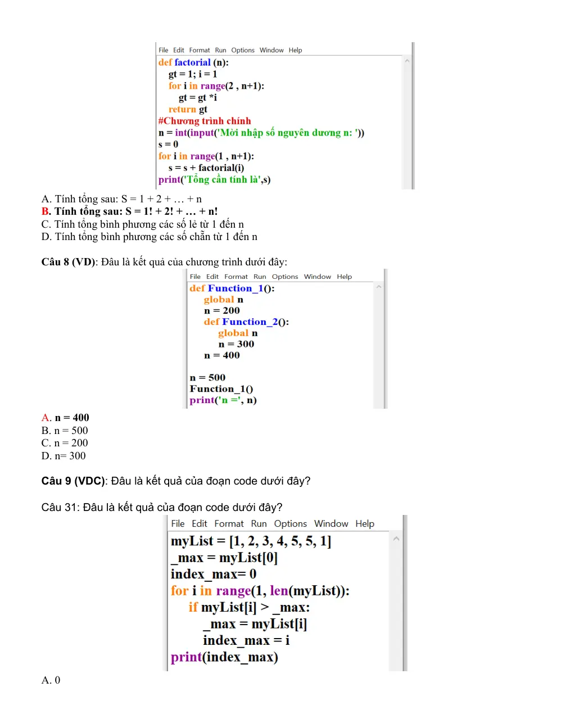This screenshot has width=562, height=728.
Task: Click the '#Chương trình chính' comment line
Action: 205,121
